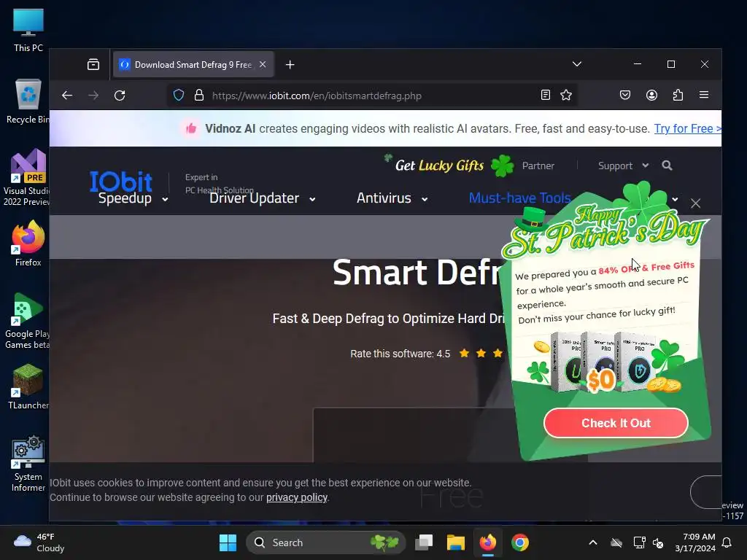Open the Firefox desktop shortcut
This screenshot has width=747, height=560.
[x=28, y=244]
